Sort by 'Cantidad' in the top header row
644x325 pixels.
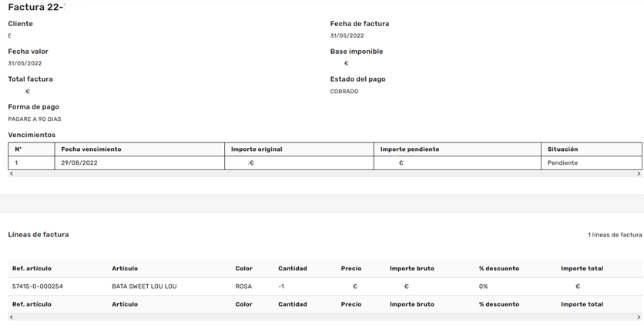(x=292, y=269)
